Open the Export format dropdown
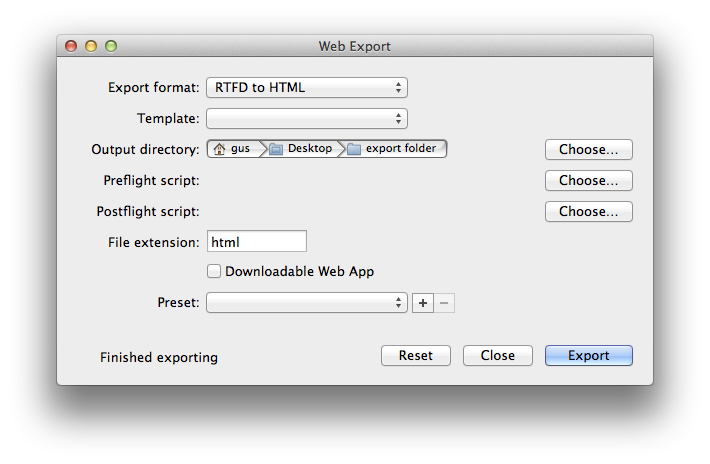This screenshot has width=710, height=464. point(306,88)
